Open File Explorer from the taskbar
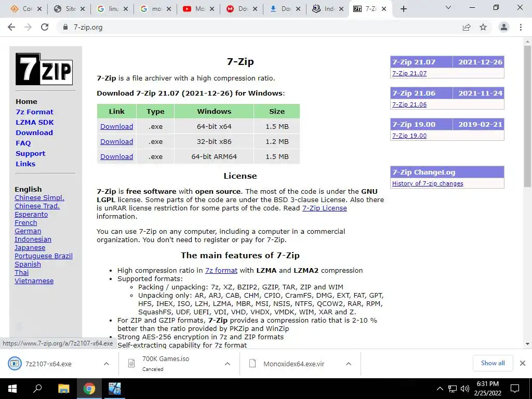 pyautogui.click(x=63, y=389)
